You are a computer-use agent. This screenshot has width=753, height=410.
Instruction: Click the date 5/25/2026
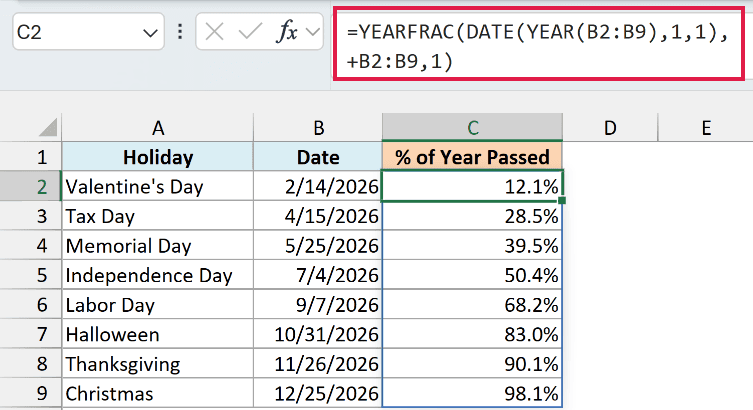(x=318, y=246)
